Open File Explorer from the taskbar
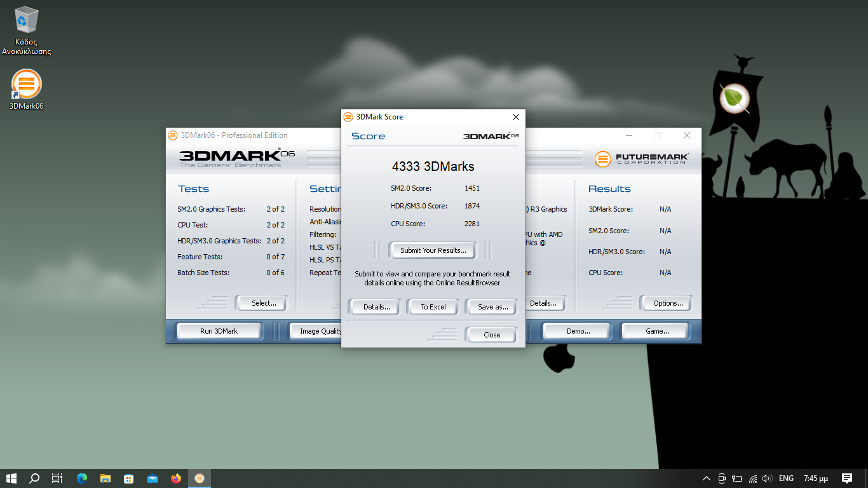The height and width of the screenshot is (488, 868). 105,478
